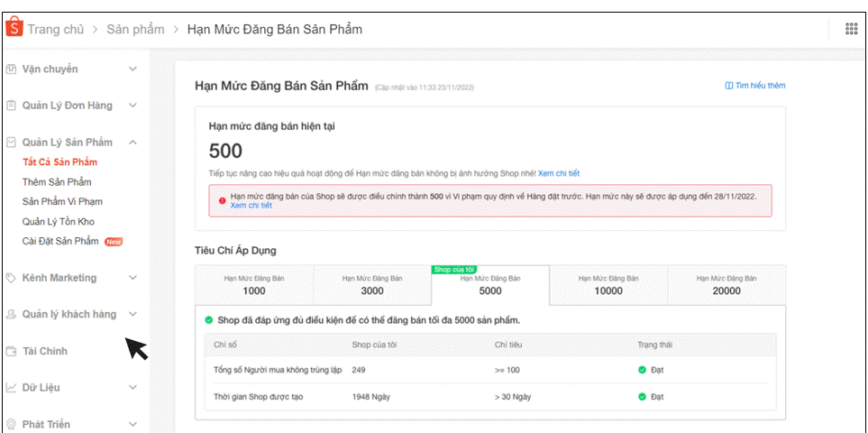This screenshot has width=868, height=433.
Task: Expand the Vận chuyển section chevron
Action: pyautogui.click(x=132, y=69)
